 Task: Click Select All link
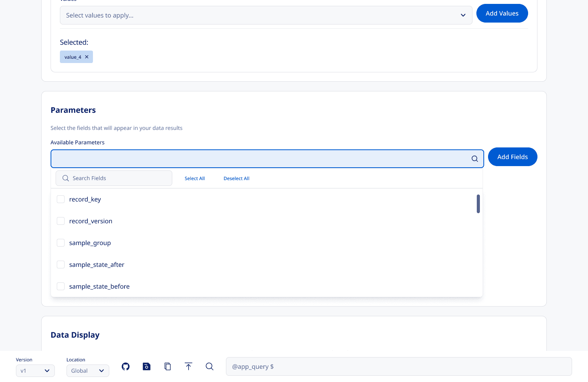tap(194, 179)
